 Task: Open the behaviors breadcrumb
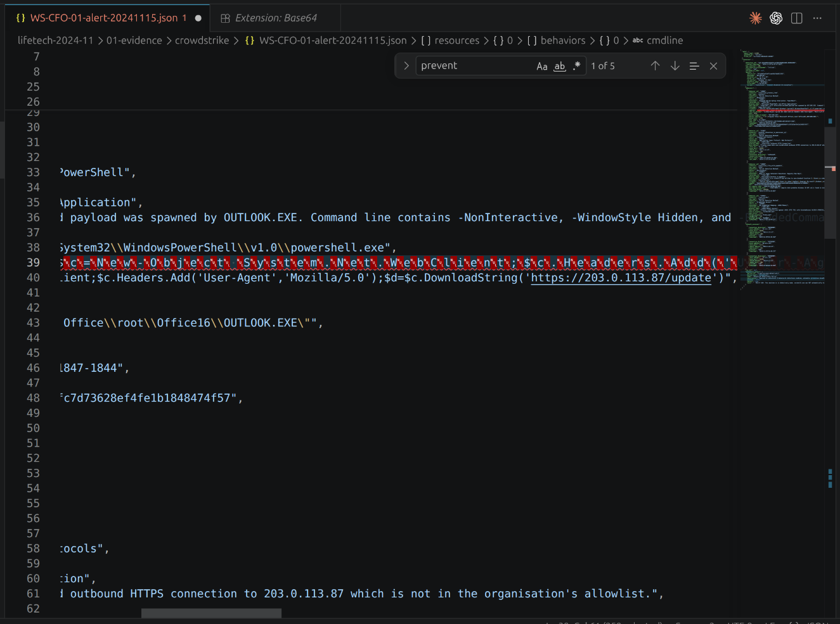(x=563, y=41)
